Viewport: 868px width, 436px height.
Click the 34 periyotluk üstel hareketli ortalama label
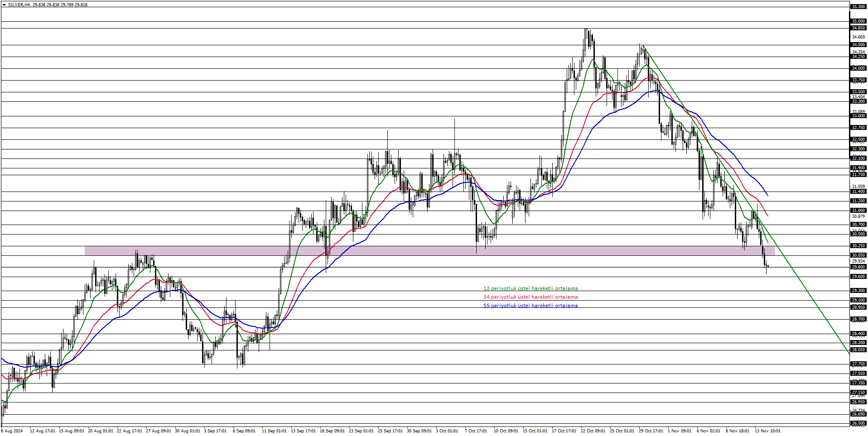coord(530,297)
